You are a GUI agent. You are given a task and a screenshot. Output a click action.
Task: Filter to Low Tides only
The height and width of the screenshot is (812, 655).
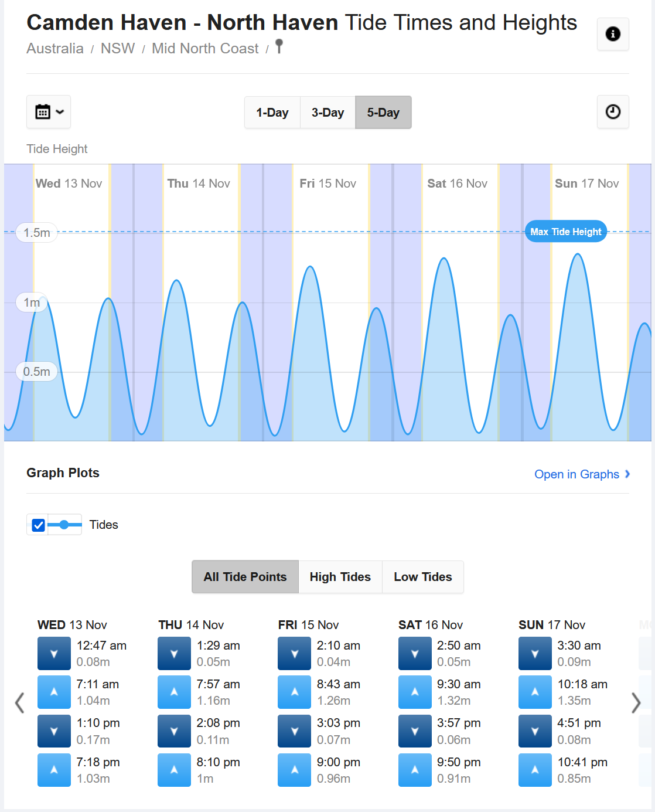click(x=423, y=577)
